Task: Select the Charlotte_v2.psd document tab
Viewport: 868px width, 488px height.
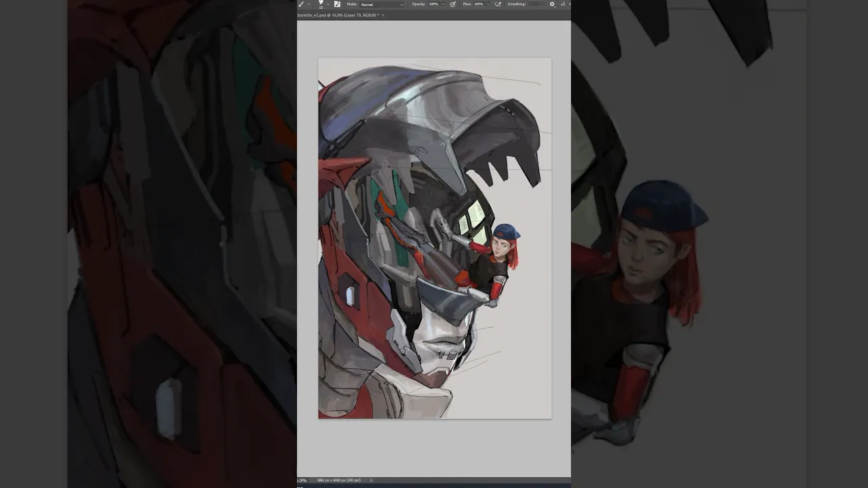Action: [x=337, y=15]
